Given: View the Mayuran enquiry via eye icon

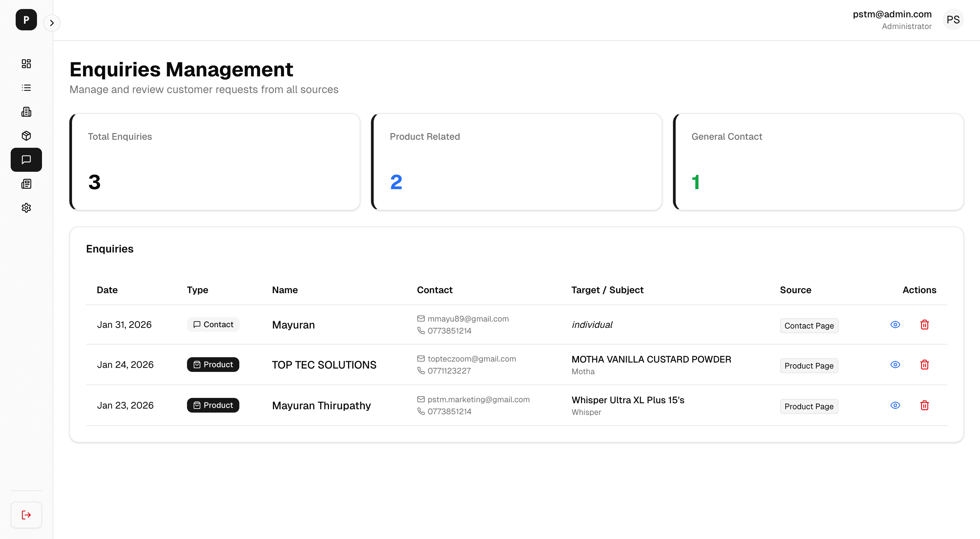Looking at the screenshot, I should 895,325.
